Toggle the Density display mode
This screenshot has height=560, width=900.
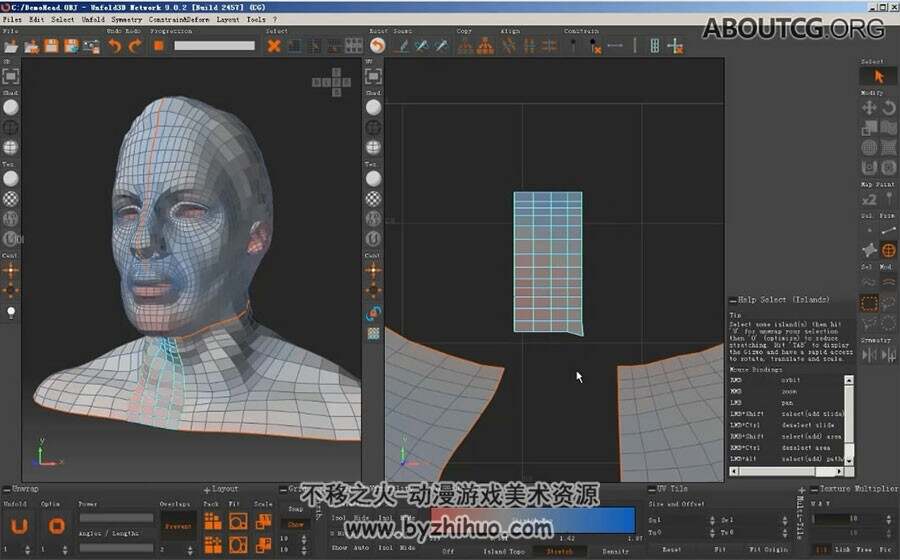(615, 551)
